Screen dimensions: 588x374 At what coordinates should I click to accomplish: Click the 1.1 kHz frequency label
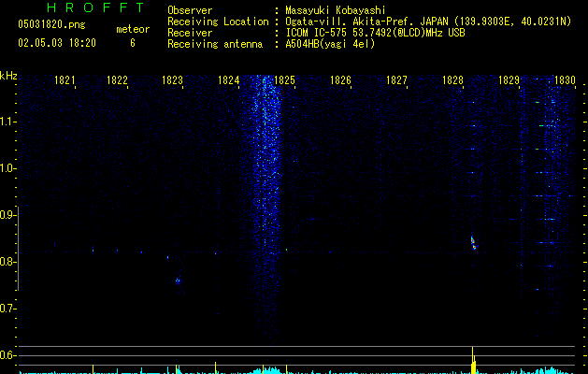click(x=8, y=122)
